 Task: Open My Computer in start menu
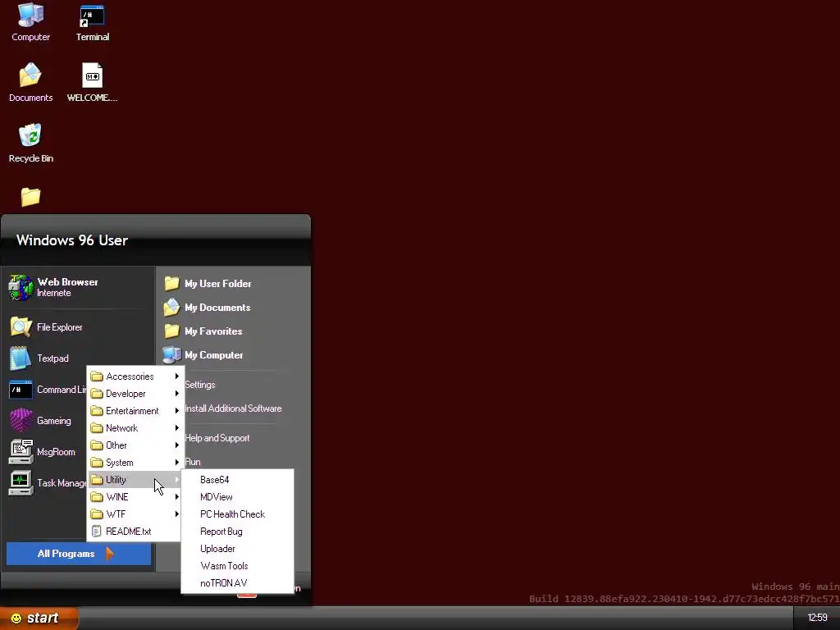pyautogui.click(x=203, y=354)
